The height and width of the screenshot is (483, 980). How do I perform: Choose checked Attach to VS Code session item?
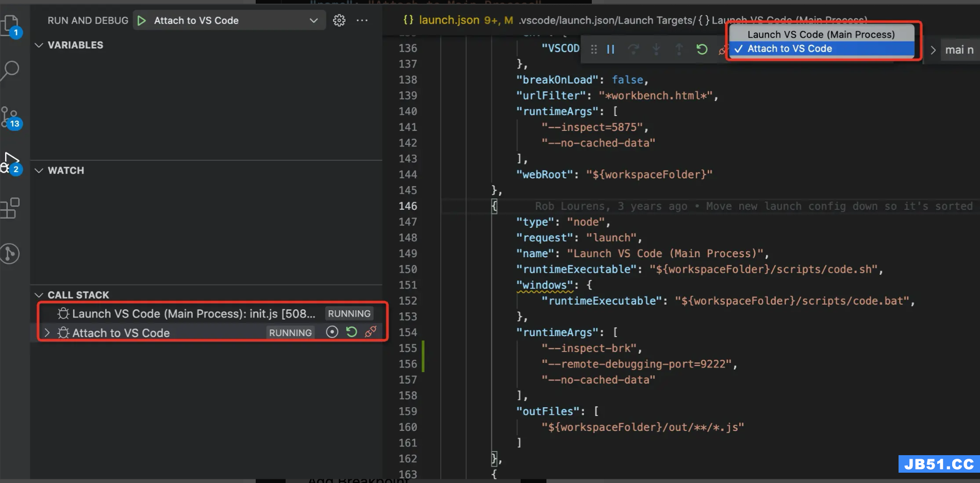pyautogui.click(x=822, y=48)
